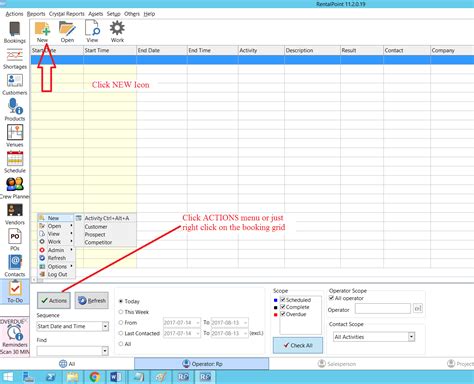
Task: Choose Activity Ctrl+Alt+A from submenu
Action: point(106,218)
